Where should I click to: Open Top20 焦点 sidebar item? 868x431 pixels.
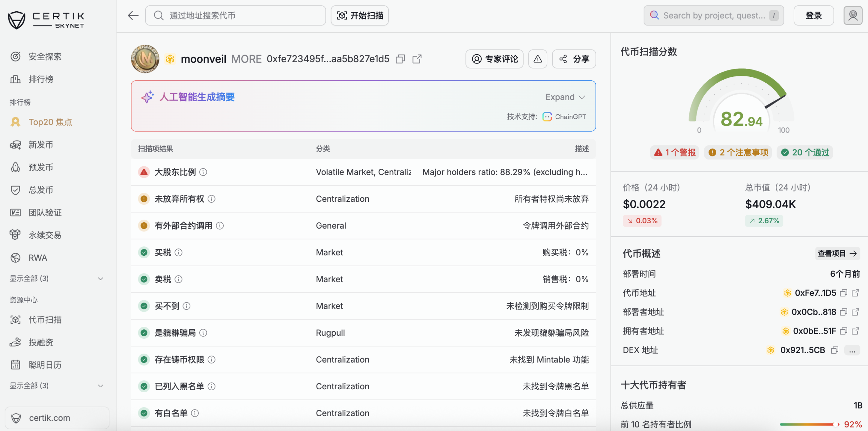50,122
